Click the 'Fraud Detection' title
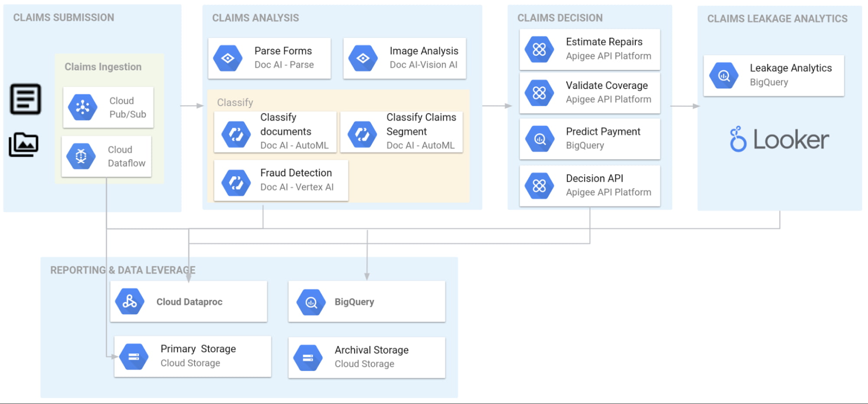 (x=296, y=173)
